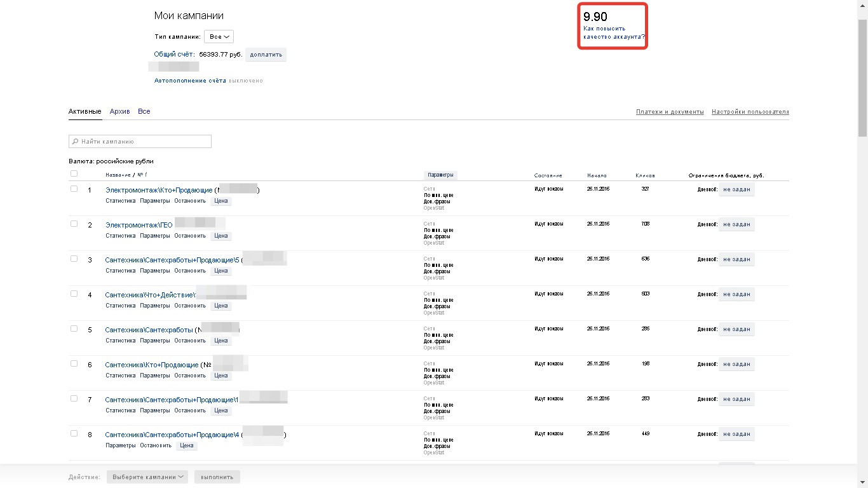This screenshot has height=488, width=868.
Task: Open the "Общий счёт" link
Action: point(174,55)
